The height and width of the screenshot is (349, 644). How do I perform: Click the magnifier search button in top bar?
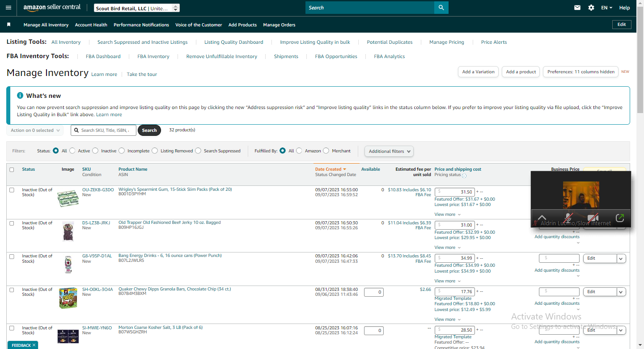[441, 8]
